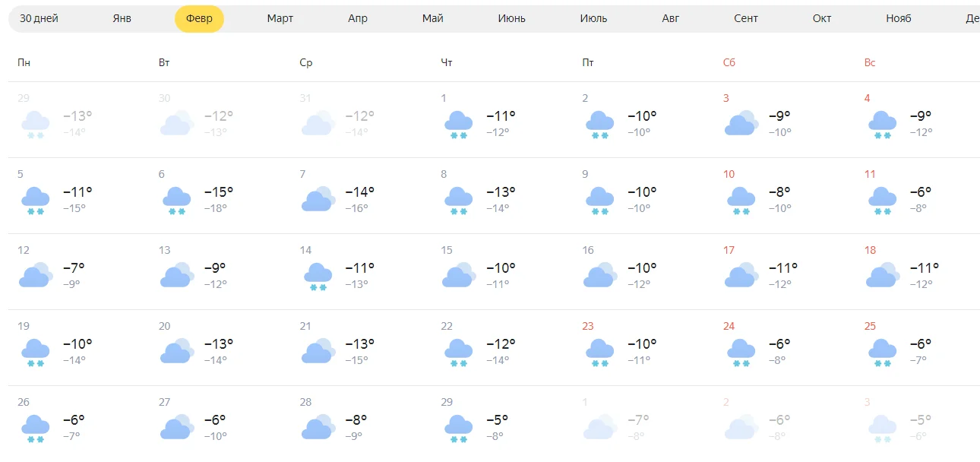Viewport: 980px width, 462px height.
Task: Switch to the 30 дней tab
Action: pos(39,18)
